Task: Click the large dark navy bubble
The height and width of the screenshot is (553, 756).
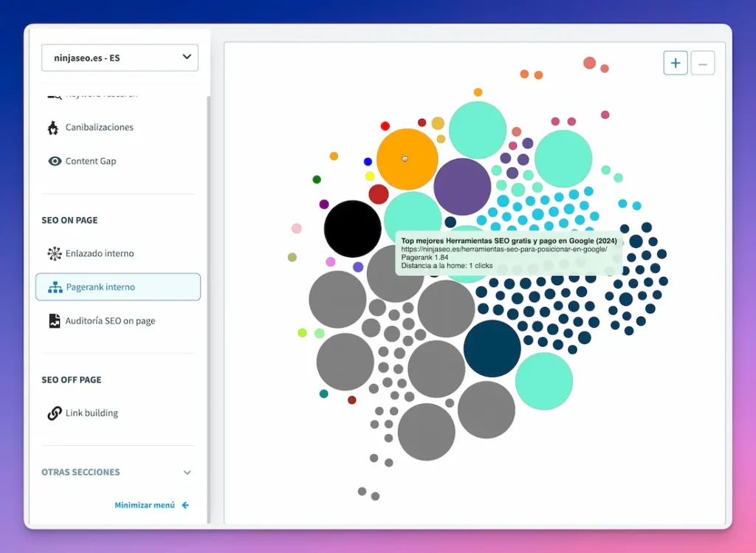Action: (x=492, y=348)
